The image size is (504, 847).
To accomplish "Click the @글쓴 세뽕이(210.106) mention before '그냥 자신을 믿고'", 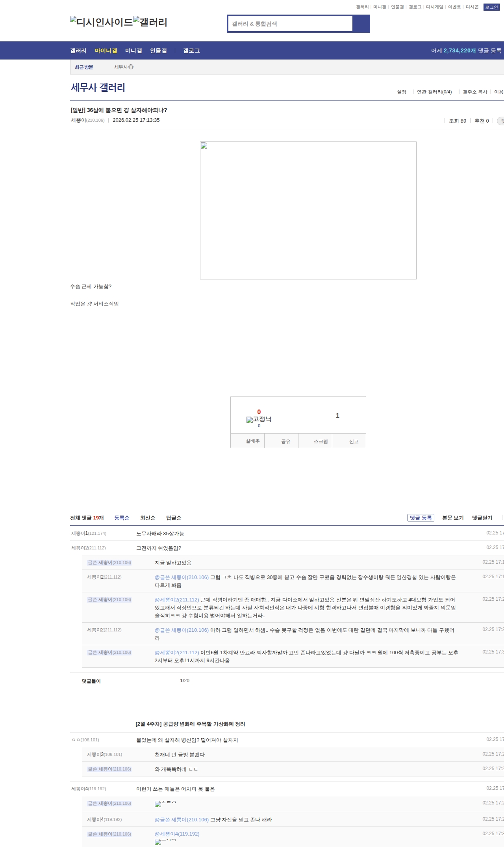I will coord(182,820).
